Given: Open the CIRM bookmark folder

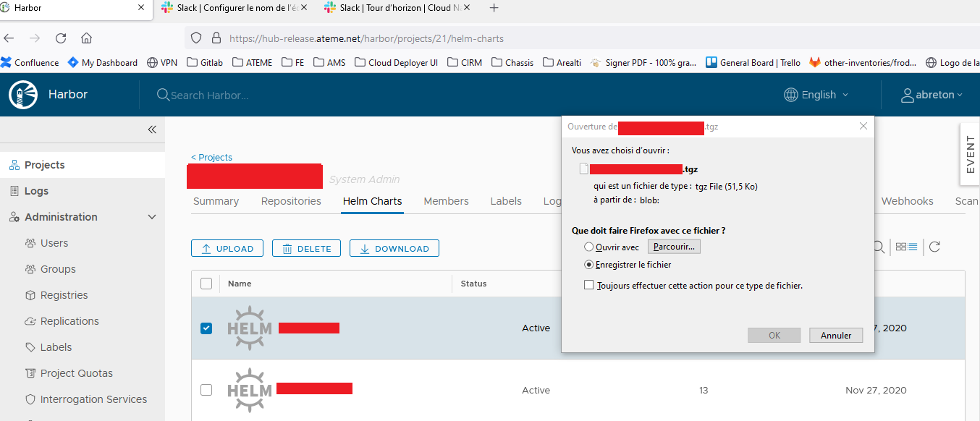Looking at the screenshot, I should 464,63.
